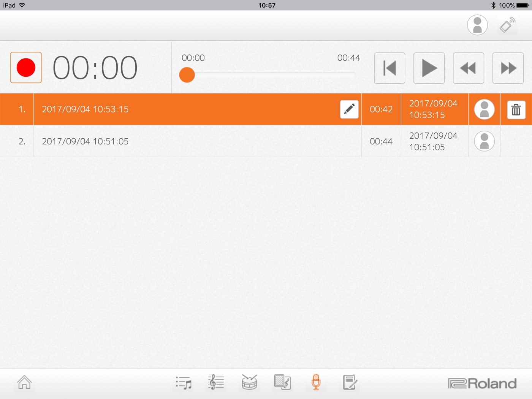This screenshot has width=532, height=399.
Task: Click row number 1 in the recordings list
Action: [x=22, y=109]
